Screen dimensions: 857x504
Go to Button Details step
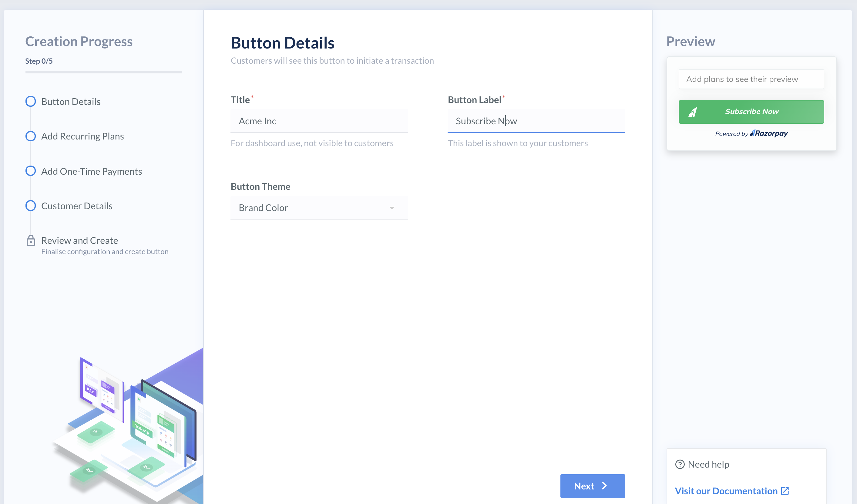[71, 102]
